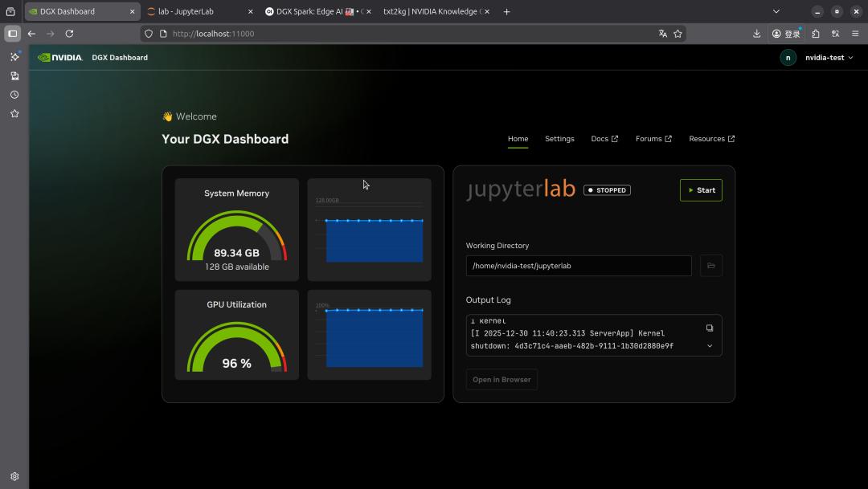Open browser sidebar settings gear

click(x=14, y=476)
